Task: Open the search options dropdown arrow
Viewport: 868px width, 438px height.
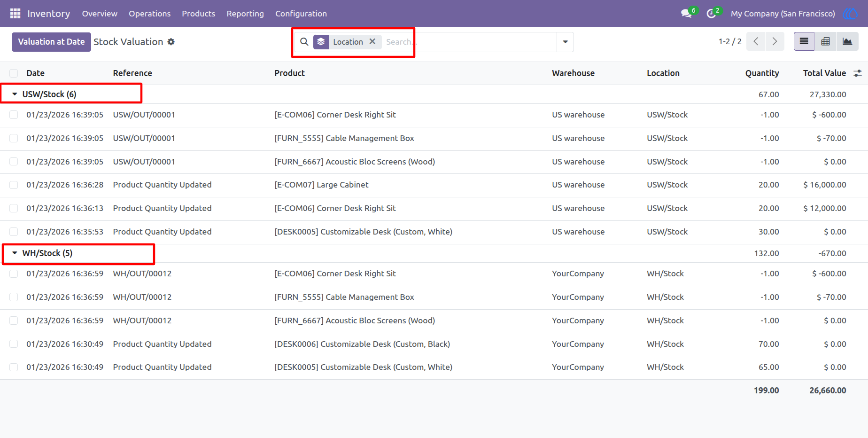Action: point(565,42)
